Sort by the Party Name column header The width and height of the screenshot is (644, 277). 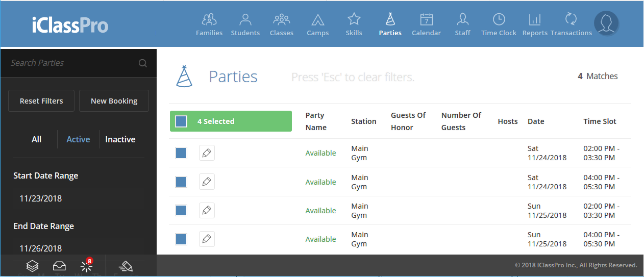(x=316, y=121)
